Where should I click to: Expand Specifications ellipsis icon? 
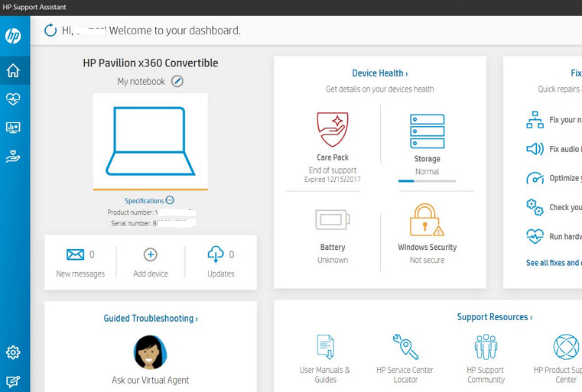(170, 200)
